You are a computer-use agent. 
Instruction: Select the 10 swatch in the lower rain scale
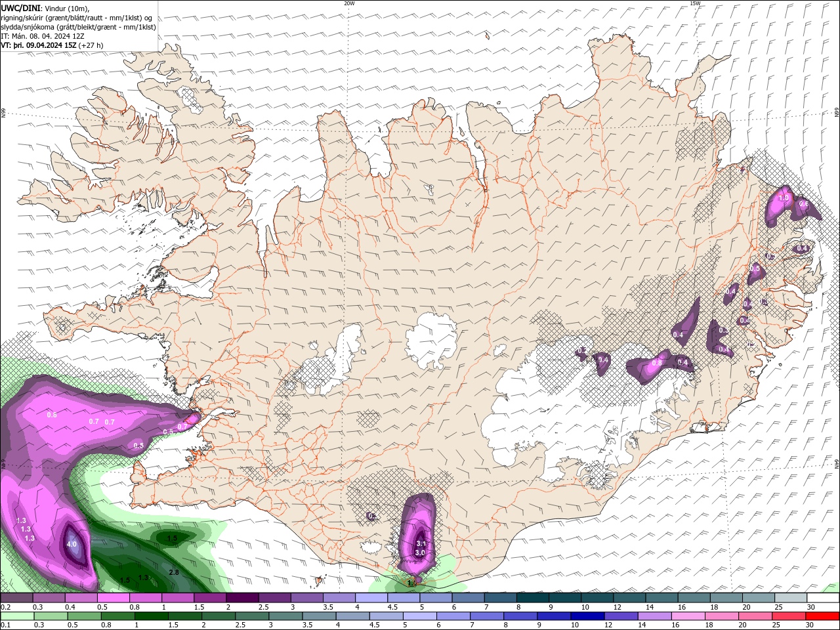pyautogui.click(x=587, y=616)
